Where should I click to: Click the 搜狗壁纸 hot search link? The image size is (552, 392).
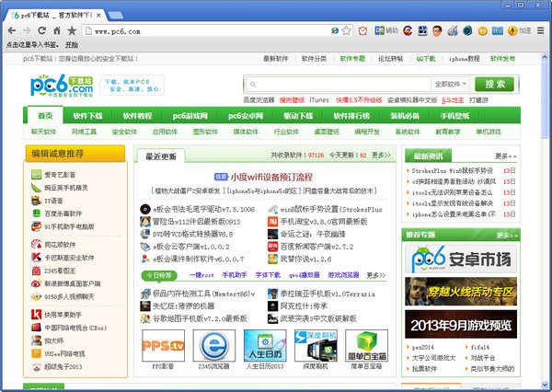[292, 100]
